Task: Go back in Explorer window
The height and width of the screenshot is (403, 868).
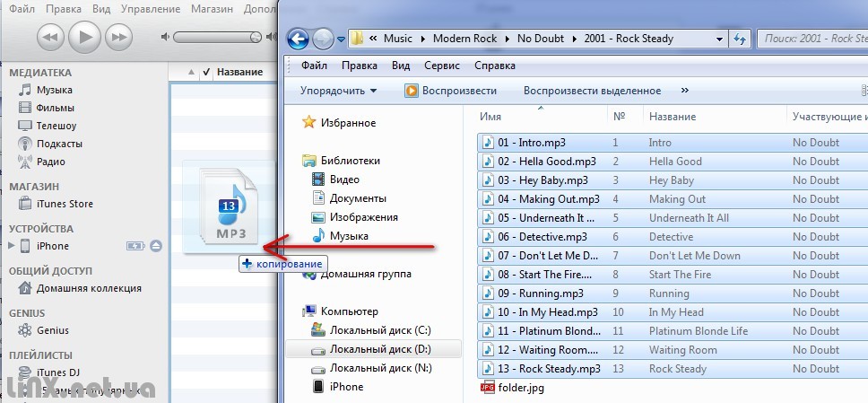Action: [x=298, y=39]
